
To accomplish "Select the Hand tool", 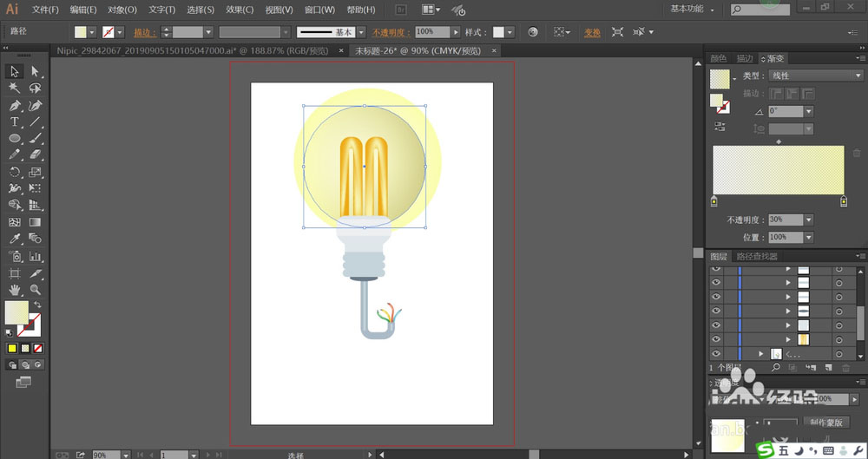I will pyautogui.click(x=15, y=290).
